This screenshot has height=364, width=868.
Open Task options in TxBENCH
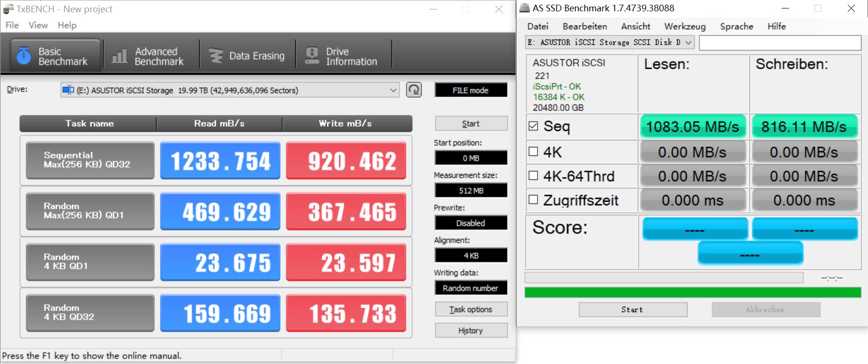point(471,309)
